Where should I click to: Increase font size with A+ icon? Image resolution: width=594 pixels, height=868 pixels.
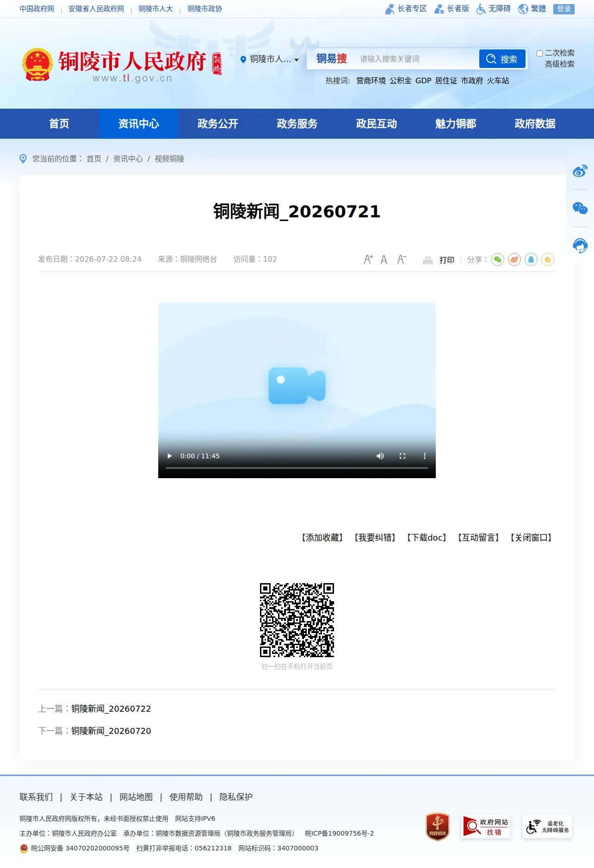coord(368,259)
